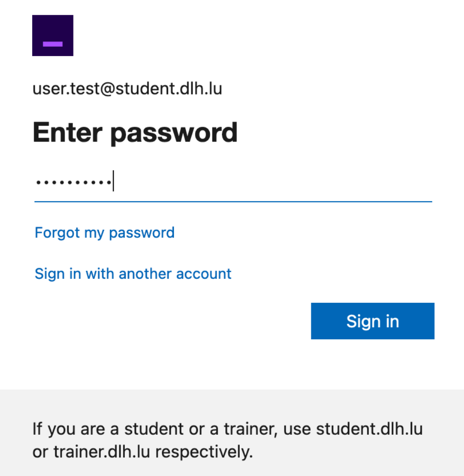The image size is (464, 476).
Task: Click the word "Enter" in the heading
Action: [x=68, y=132]
